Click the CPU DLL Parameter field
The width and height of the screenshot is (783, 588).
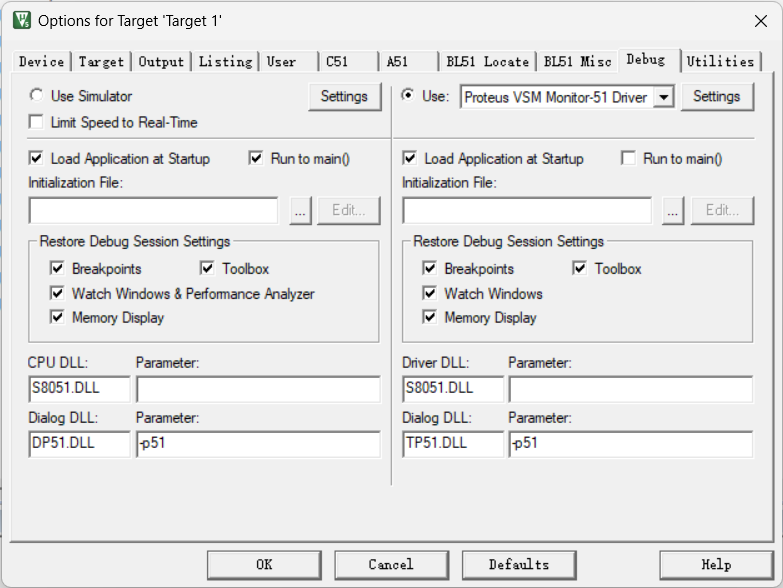pos(258,389)
